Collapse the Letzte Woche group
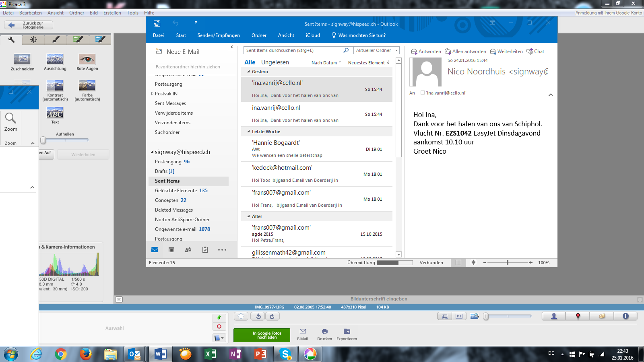This screenshot has width=644, height=362. [248, 132]
